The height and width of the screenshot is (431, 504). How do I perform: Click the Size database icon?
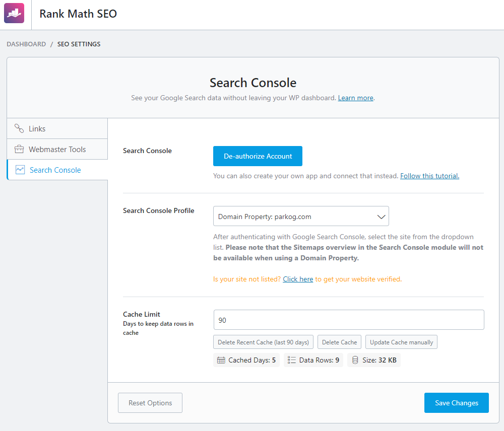pyautogui.click(x=355, y=360)
